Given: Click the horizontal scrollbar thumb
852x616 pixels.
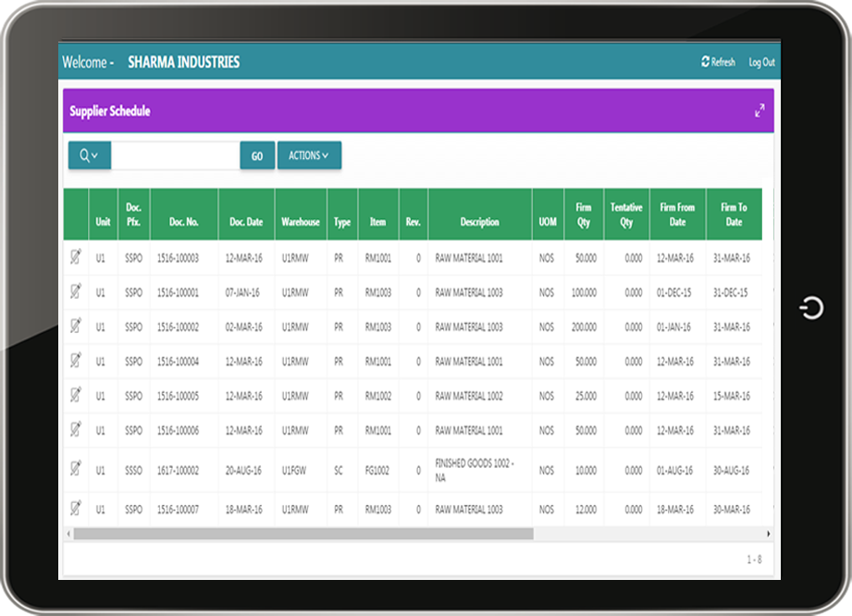Looking at the screenshot, I should point(303,534).
